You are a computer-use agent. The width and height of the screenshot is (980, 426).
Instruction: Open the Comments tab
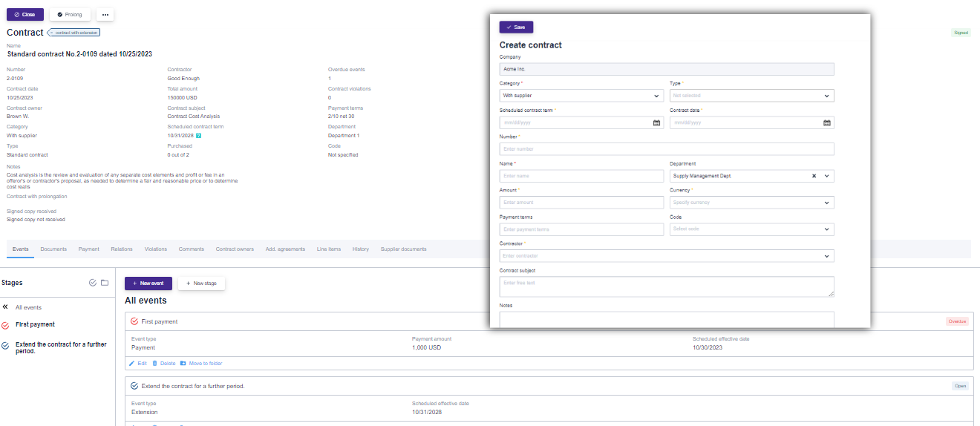click(192, 249)
